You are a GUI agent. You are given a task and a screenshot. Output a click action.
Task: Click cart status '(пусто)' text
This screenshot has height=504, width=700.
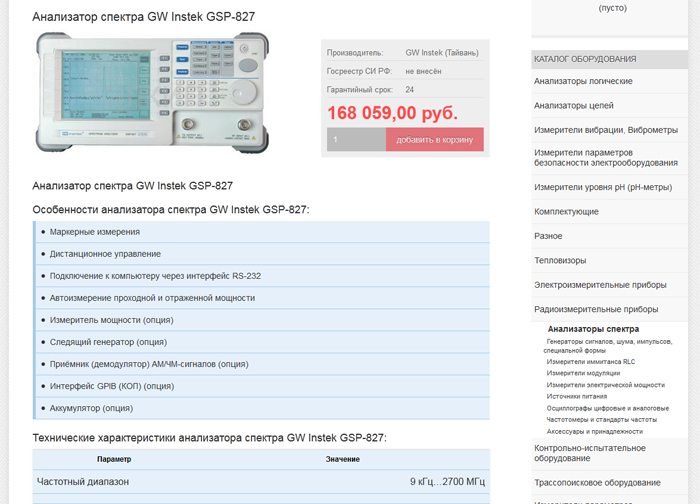(x=612, y=8)
